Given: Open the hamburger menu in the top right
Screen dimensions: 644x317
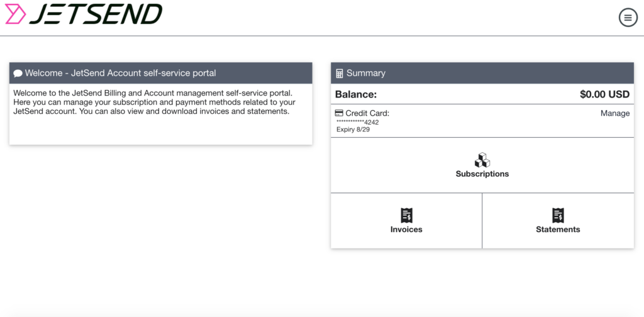Looking at the screenshot, I should pyautogui.click(x=628, y=17).
